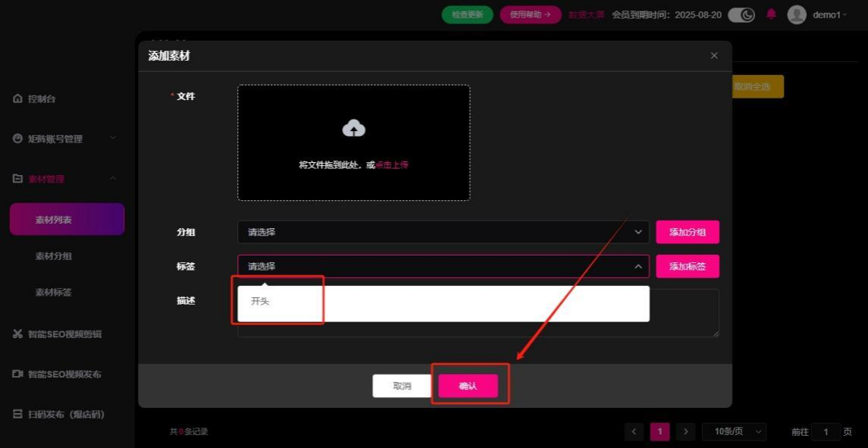Open 素材分组 in the sidebar
The width and height of the screenshot is (868, 448).
[54, 256]
